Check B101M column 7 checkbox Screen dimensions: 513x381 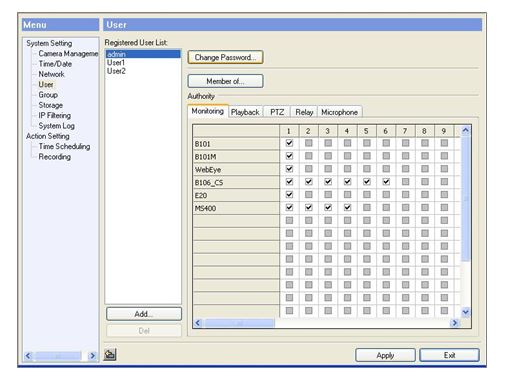[x=405, y=156]
